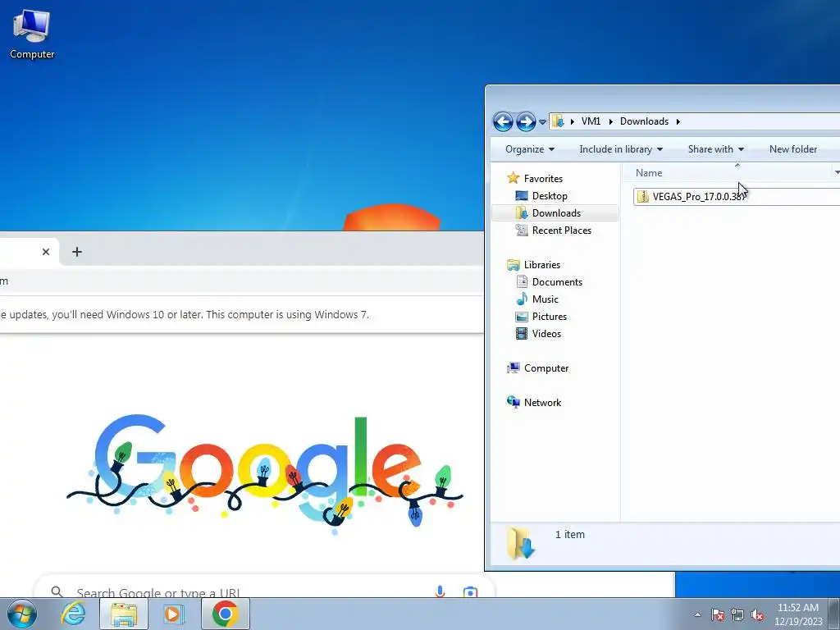The image size is (840, 630).
Task: Open the Videos library
Action: point(546,333)
